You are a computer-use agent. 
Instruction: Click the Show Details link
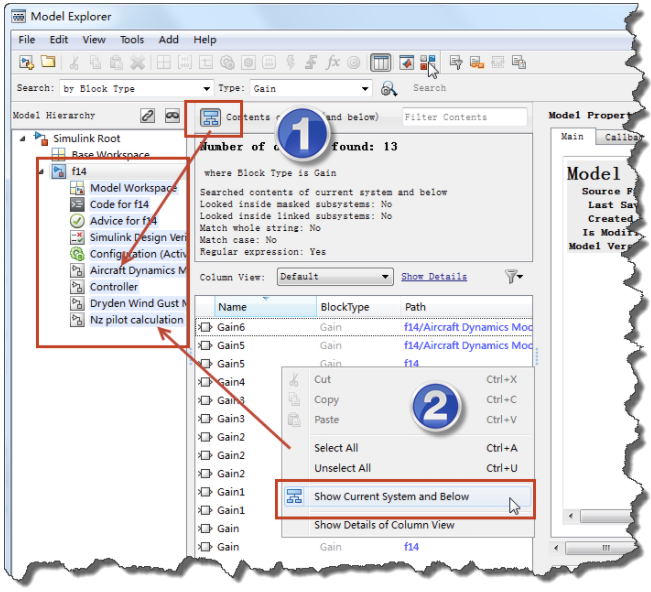(434, 276)
